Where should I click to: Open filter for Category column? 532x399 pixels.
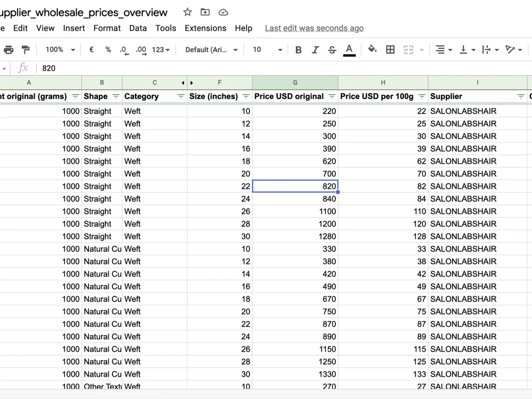tap(181, 96)
